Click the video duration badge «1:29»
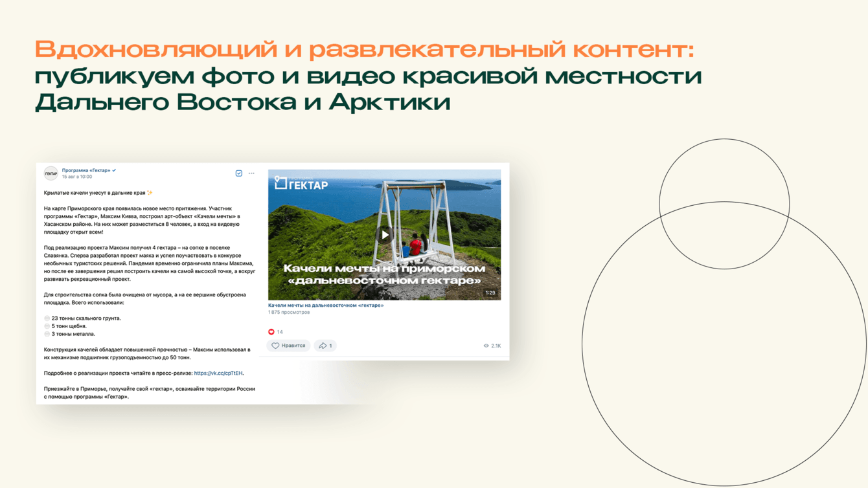 pyautogui.click(x=490, y=293)
